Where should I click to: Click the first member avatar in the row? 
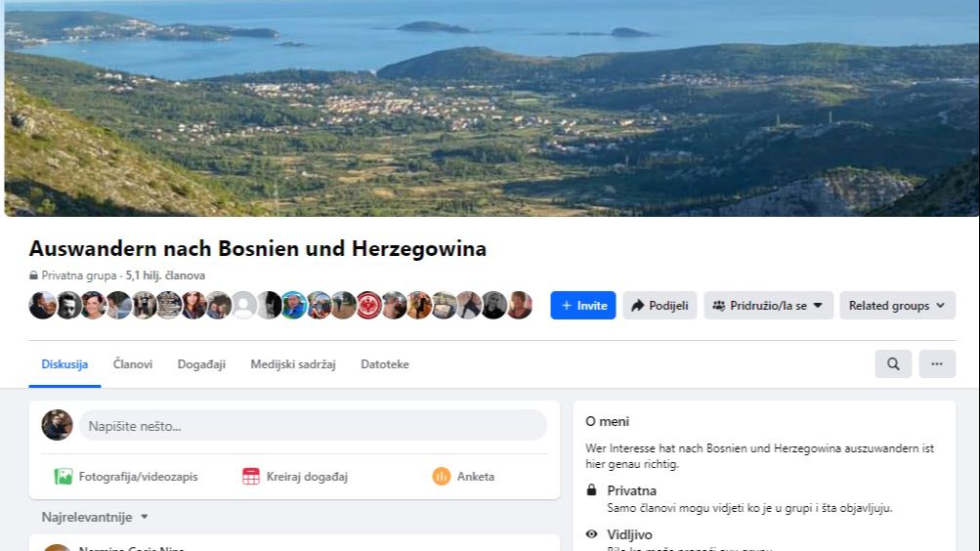[42, 306]
